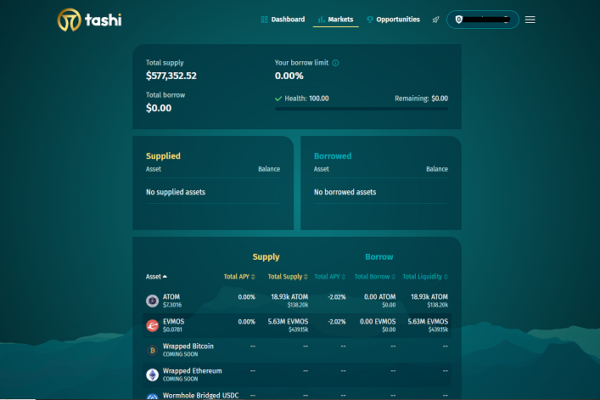Viewport: 600px width, 400px height.
Task: Open the Opportunities tab
Action: (393, 19)
